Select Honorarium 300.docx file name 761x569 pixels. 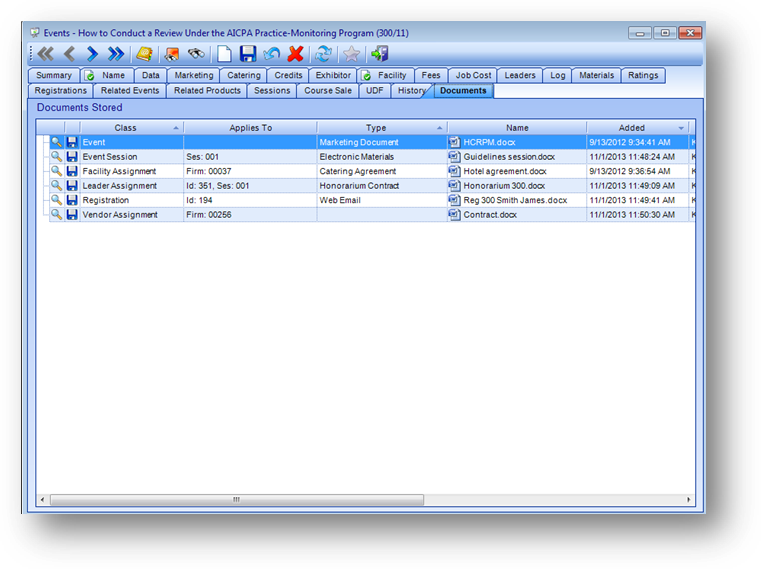pos(504,185)
